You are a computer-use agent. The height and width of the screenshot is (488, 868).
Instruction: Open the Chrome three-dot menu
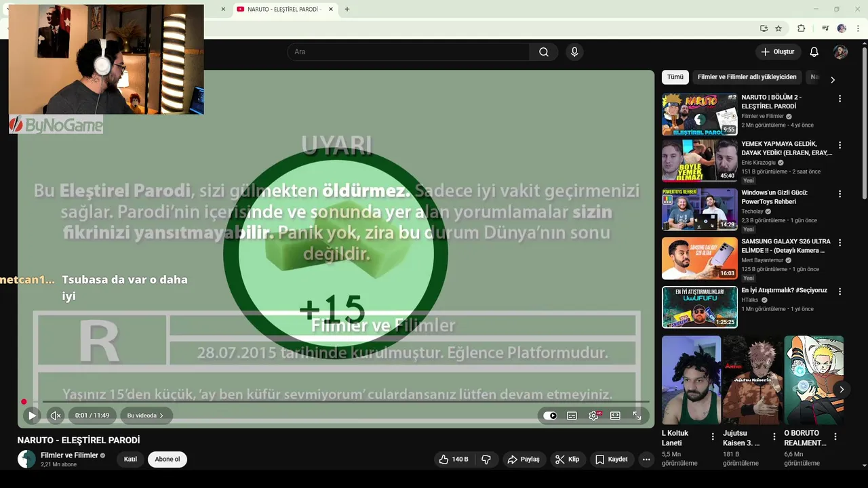pos(858,28)
